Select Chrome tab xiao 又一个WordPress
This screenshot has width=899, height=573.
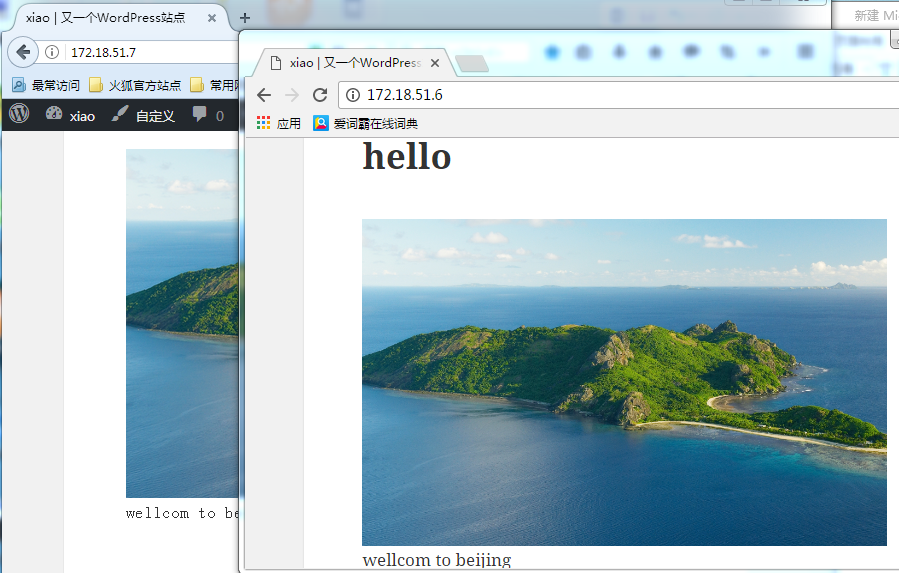(355, 63)
